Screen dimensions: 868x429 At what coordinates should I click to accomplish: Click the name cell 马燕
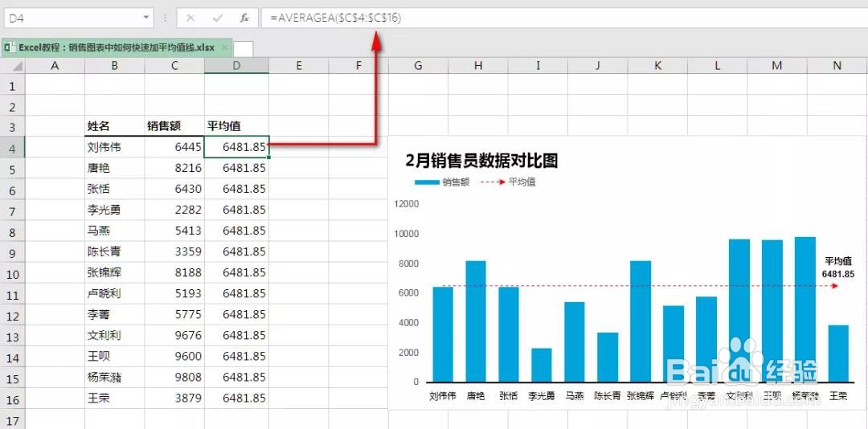[x=115, y=231]
